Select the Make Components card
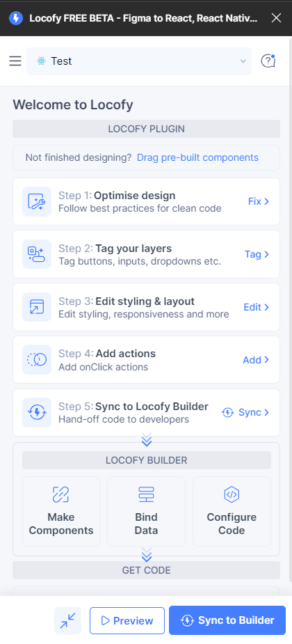The width and height of the screenshot is (292, 644). point(61,511)
